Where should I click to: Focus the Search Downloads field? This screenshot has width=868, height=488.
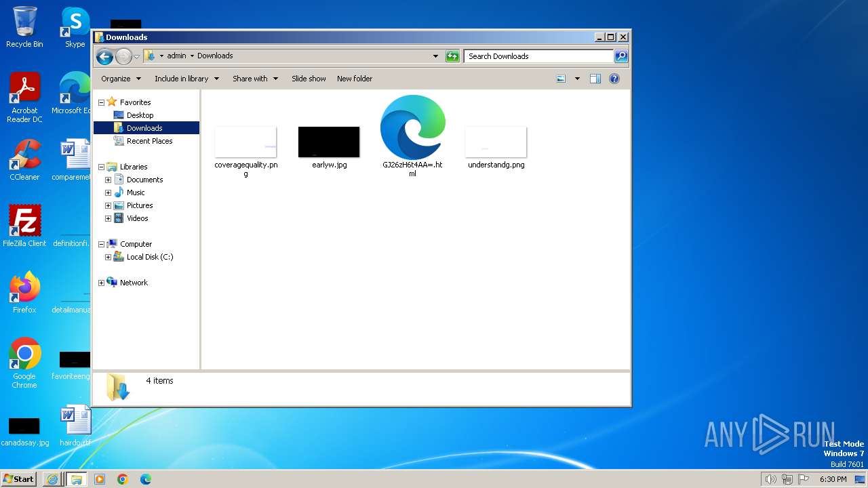click(x=539, y=56)
